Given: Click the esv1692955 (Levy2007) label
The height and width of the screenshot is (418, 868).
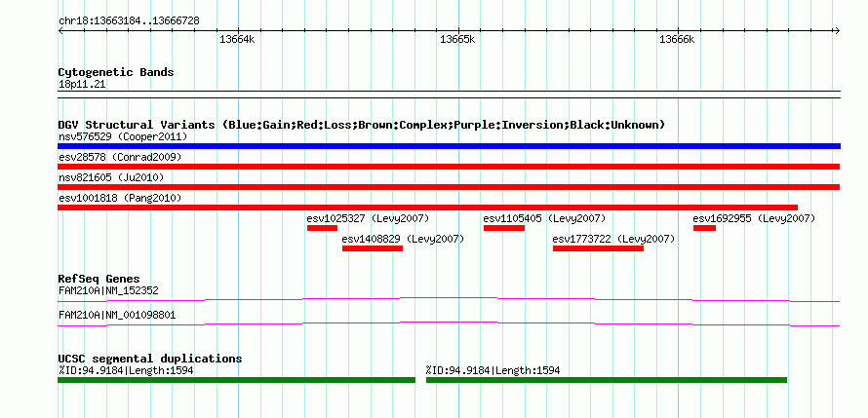Looking at the screenshot, I should pos(754,218).
